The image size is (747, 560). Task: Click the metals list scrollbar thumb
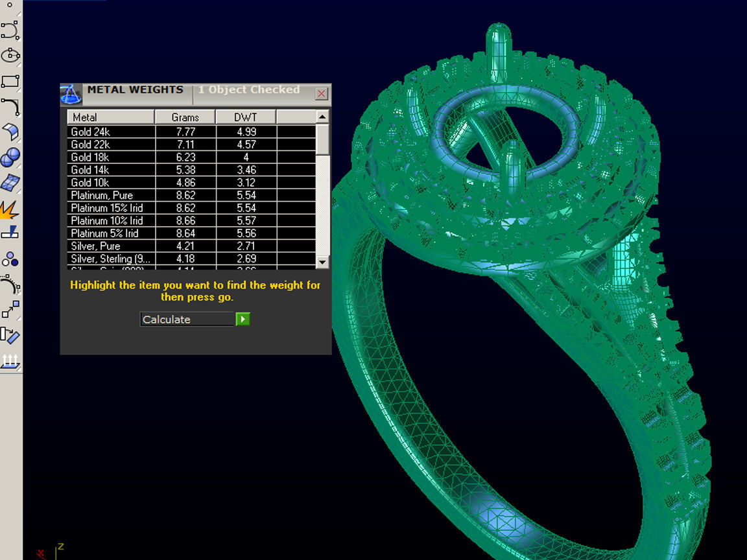pyautogui.click(x=322, y=139)
